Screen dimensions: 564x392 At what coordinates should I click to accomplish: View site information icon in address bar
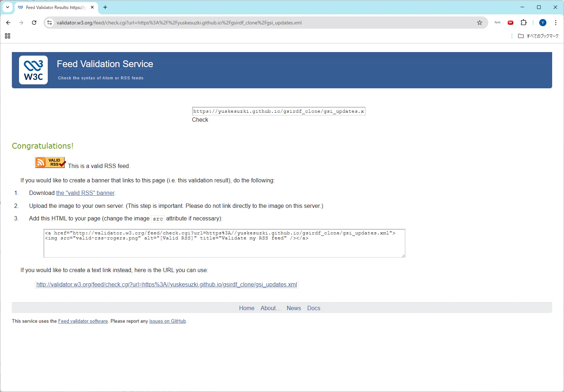(x=50, y=23)
